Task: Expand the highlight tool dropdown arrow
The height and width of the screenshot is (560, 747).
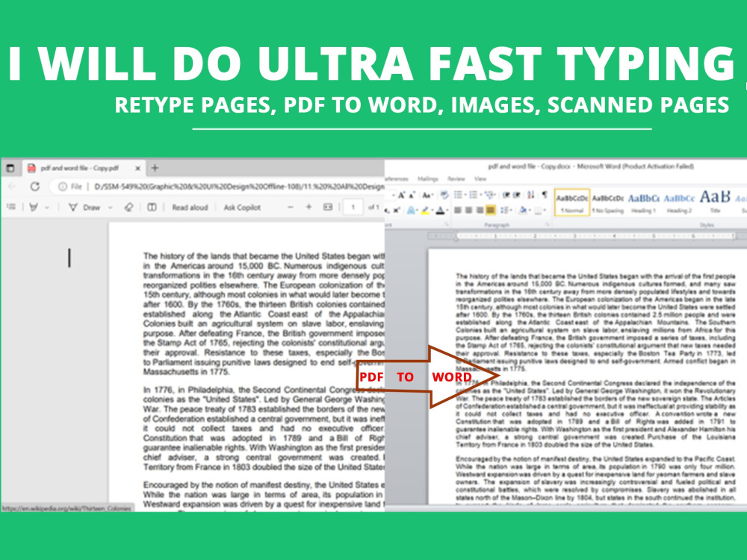Action: click(x=46, y=208)
